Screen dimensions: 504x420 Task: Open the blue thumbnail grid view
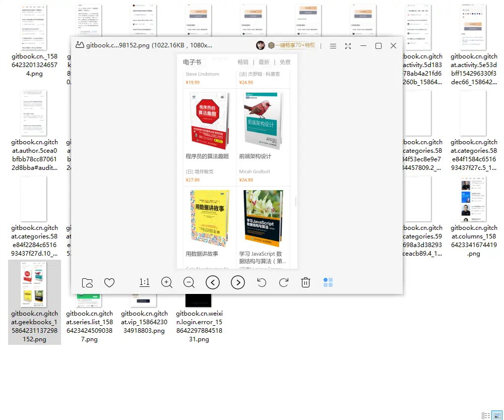coord(328,283)
